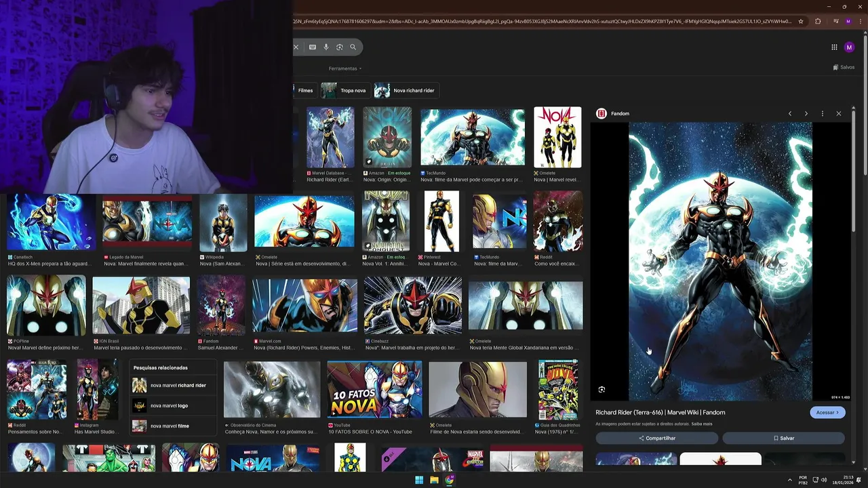
Task: Search inside the preview image with Lens
Action: coord(601,390)
